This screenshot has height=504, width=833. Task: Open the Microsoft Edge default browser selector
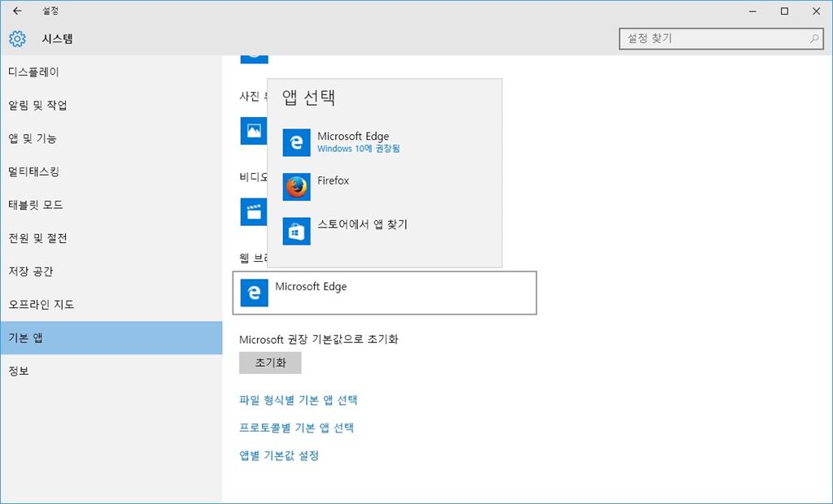(385, 293)
